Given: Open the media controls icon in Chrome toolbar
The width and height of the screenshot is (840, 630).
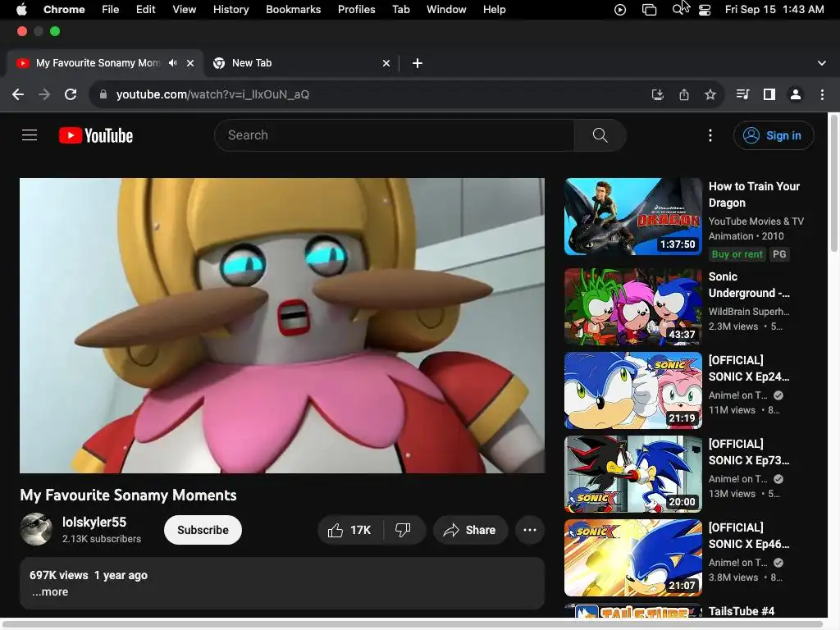Looking at the screenshot, I should [x=742, y=95].
